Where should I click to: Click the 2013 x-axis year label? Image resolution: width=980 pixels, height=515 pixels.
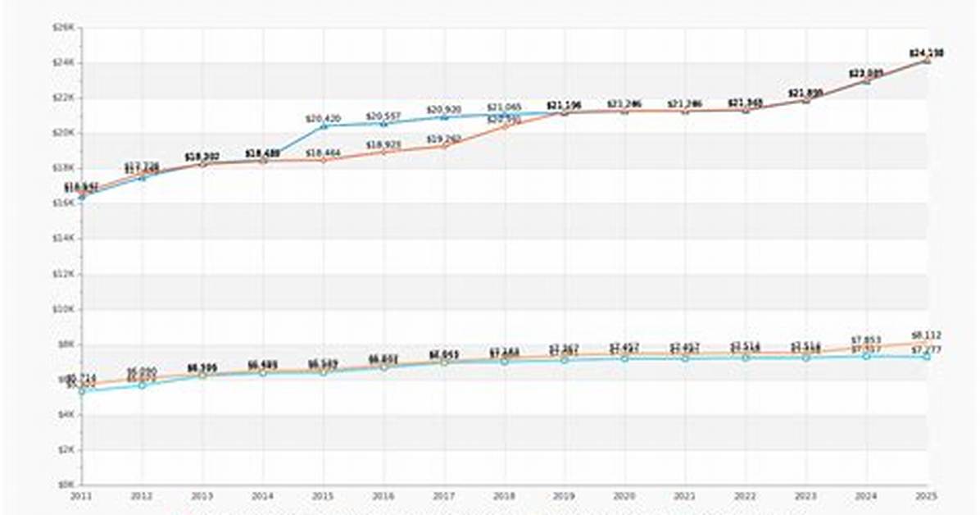point(202,496)
